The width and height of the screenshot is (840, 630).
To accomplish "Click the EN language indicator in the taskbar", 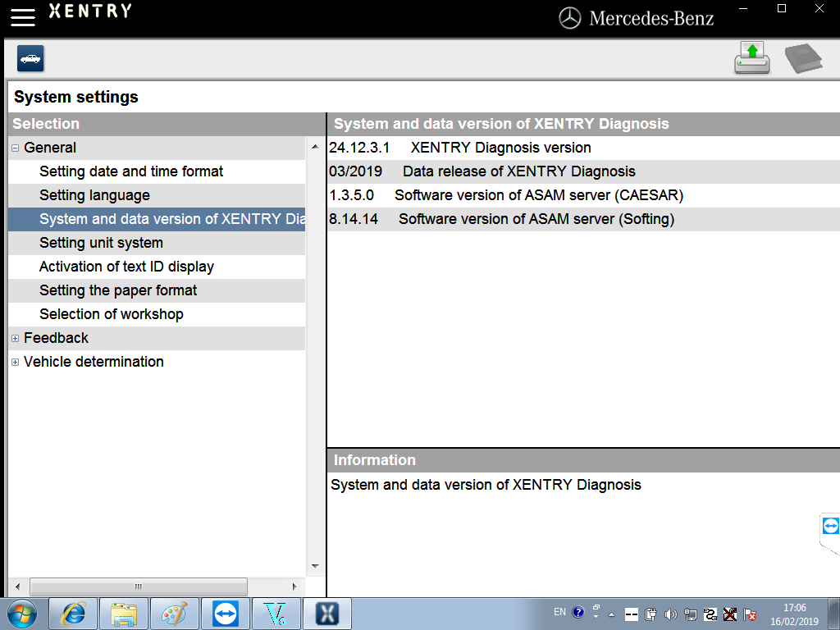I will pos(560,612).
